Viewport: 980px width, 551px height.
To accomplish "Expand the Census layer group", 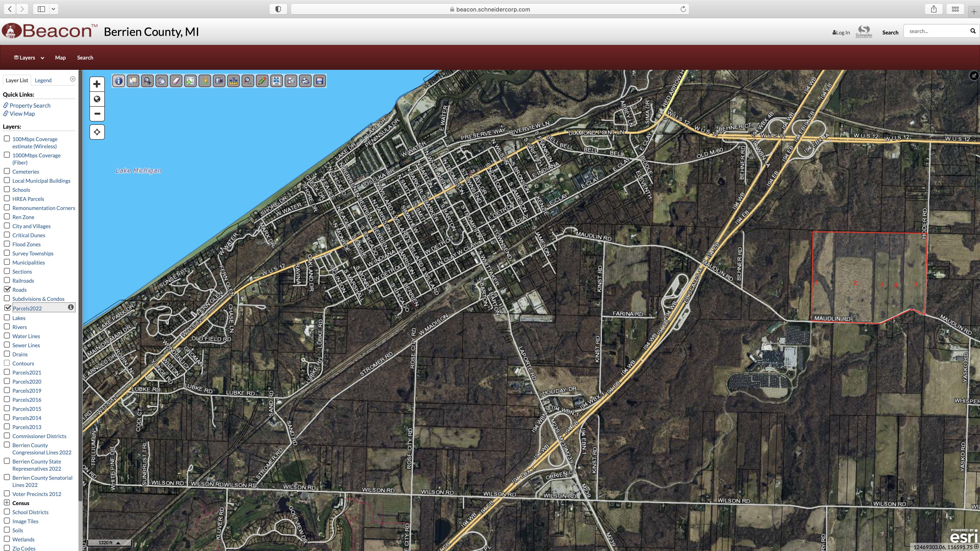I will pos(7,502).
